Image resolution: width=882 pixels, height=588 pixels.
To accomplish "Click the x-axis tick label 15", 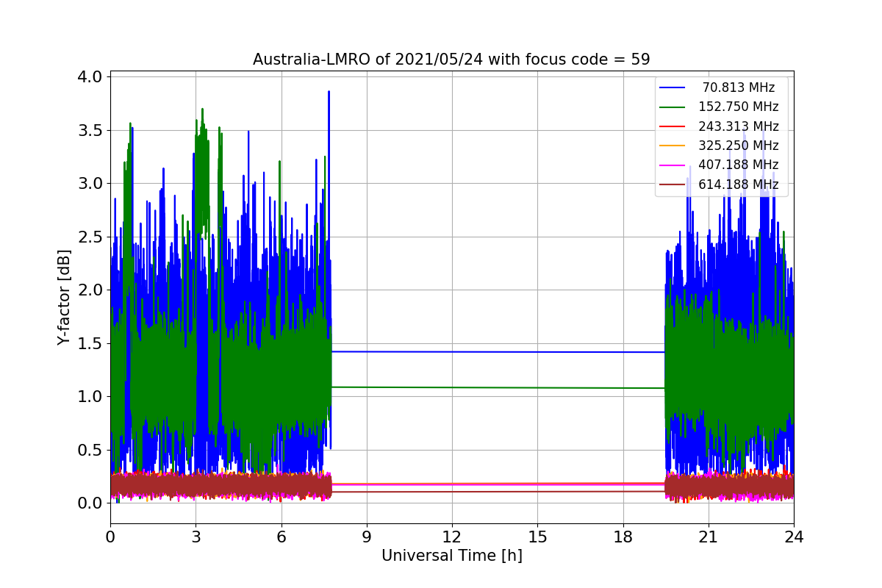I will 537,537.
